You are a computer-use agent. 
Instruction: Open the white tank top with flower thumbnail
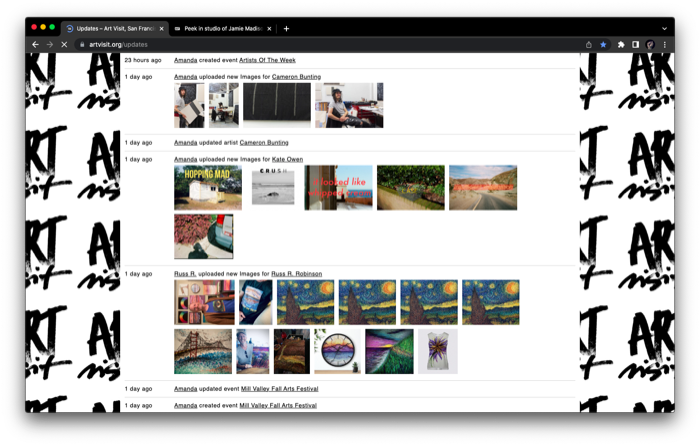pyautogui.click(x=438, y=351)
